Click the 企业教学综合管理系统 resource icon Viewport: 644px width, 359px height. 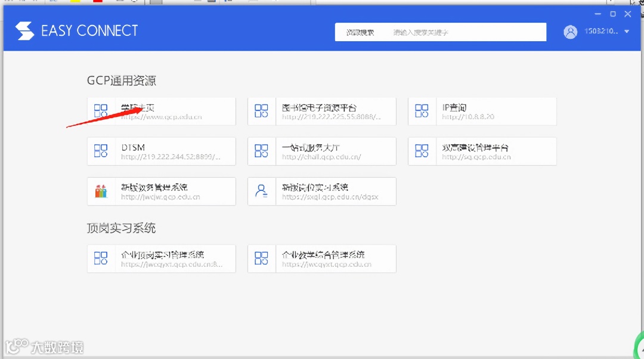261,258
